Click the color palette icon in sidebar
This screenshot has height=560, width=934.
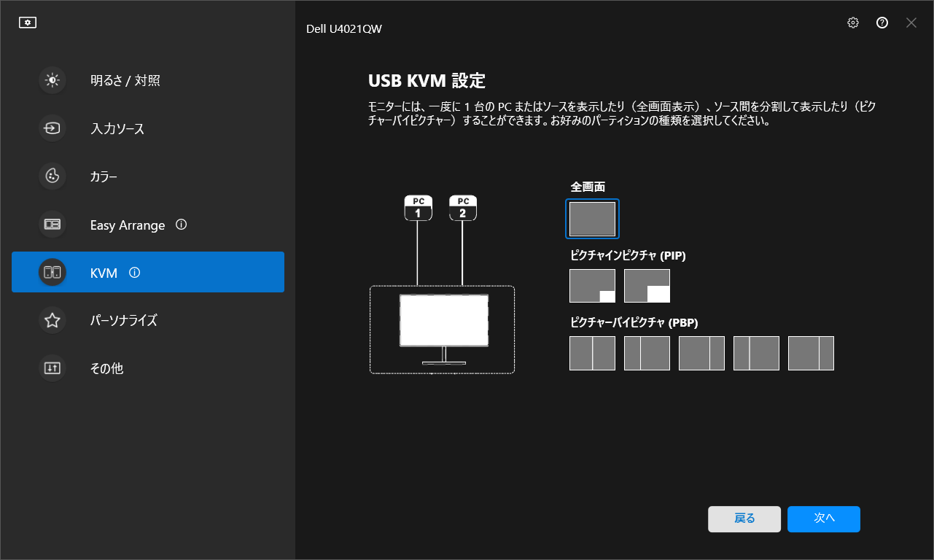coord(52,176)
